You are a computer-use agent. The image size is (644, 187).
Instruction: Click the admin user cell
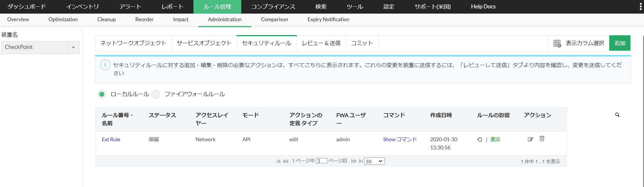tap(343, 140)
